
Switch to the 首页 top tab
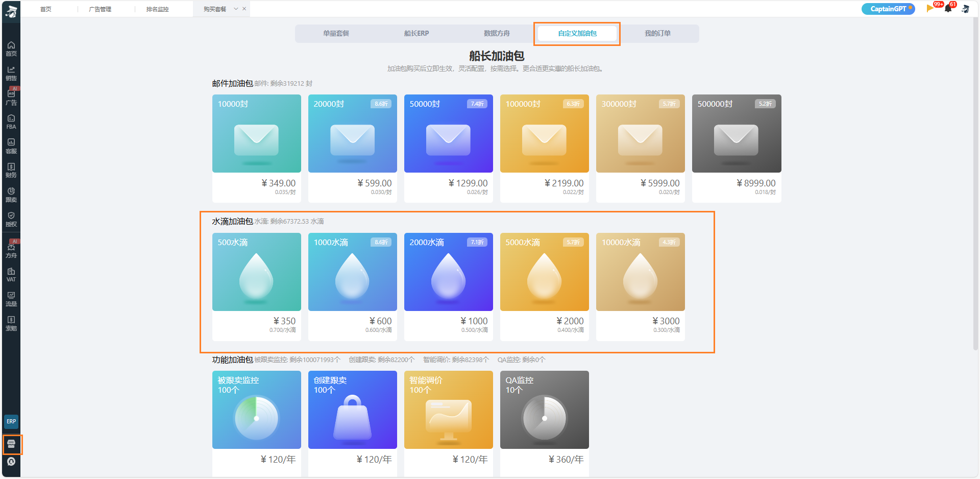(46, 9)
